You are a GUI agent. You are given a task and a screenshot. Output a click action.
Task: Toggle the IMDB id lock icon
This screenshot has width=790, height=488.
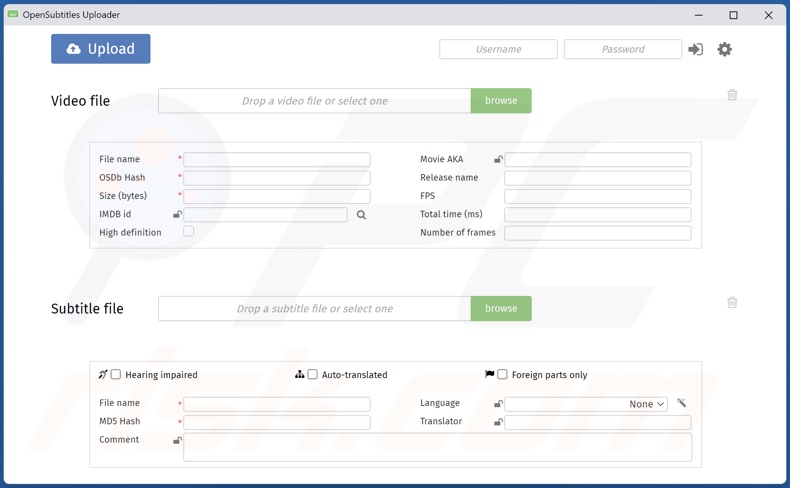177,215
